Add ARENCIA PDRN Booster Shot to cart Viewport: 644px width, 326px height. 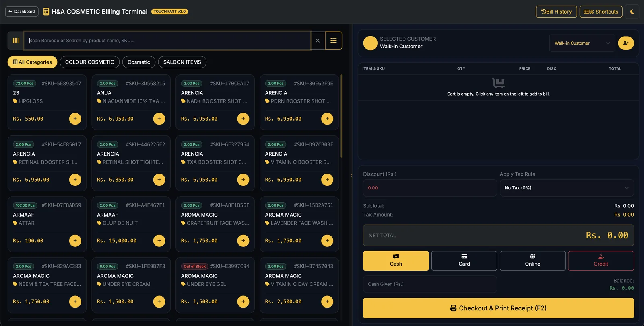click(x=327, y=119)
